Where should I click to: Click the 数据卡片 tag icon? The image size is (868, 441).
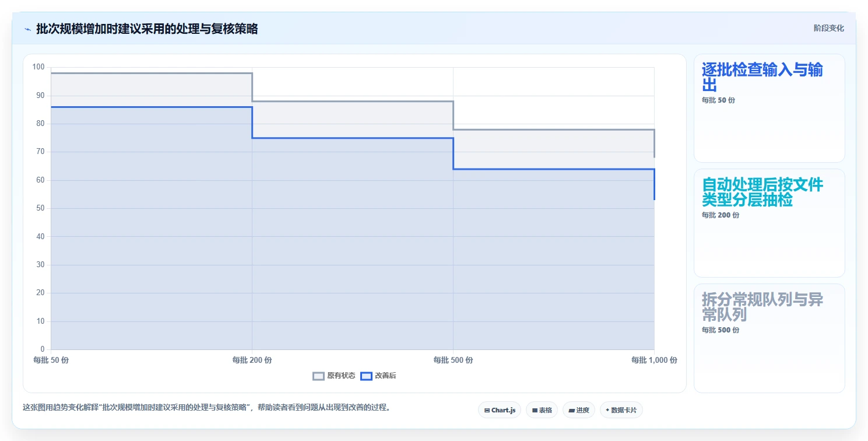point(607,410)
